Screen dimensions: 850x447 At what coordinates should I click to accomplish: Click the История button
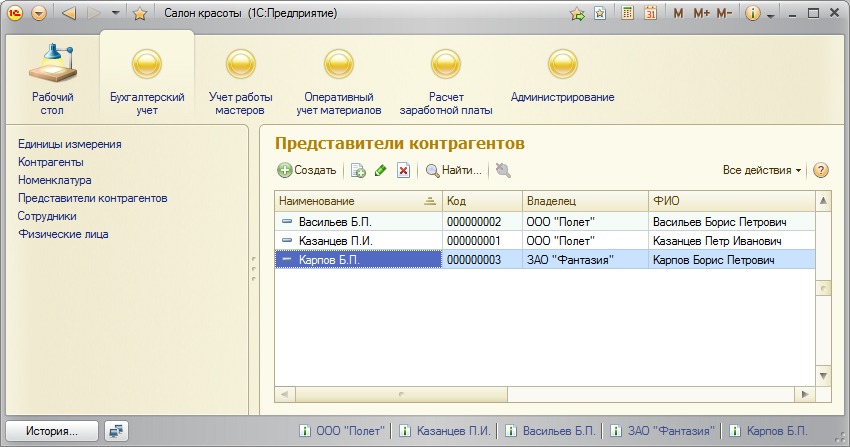coord(52,431)
